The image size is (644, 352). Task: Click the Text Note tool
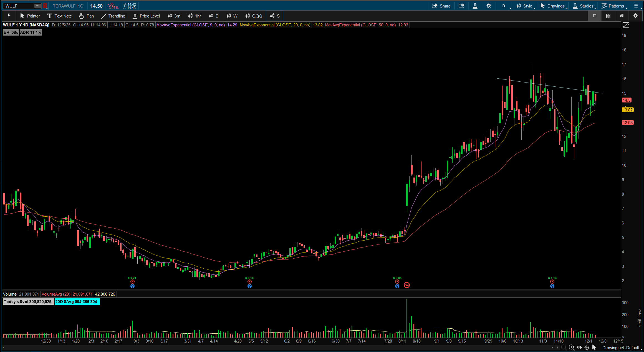point(59,16)
